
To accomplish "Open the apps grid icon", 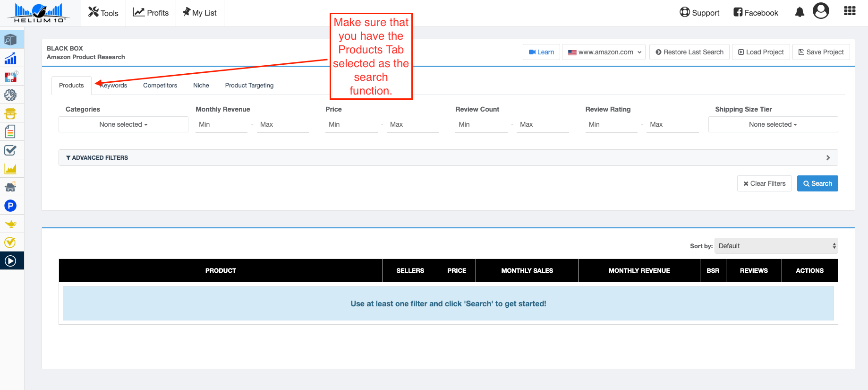I will click(x=850, y=11).
